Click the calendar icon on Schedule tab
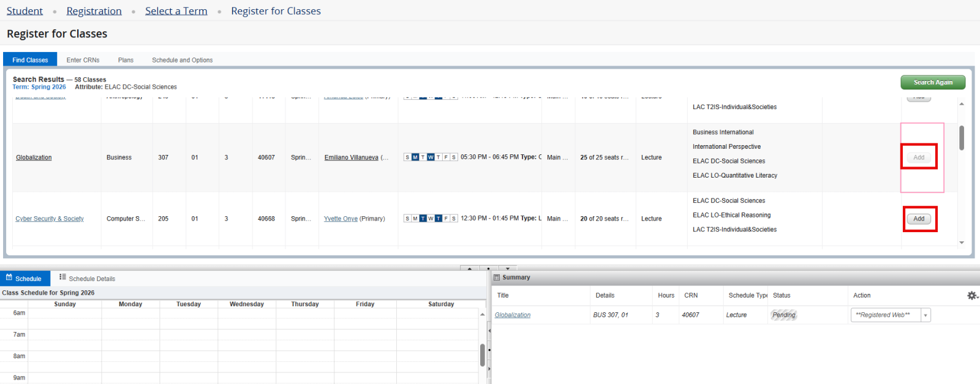Screen dimensions: 980x384 point(9,278)
